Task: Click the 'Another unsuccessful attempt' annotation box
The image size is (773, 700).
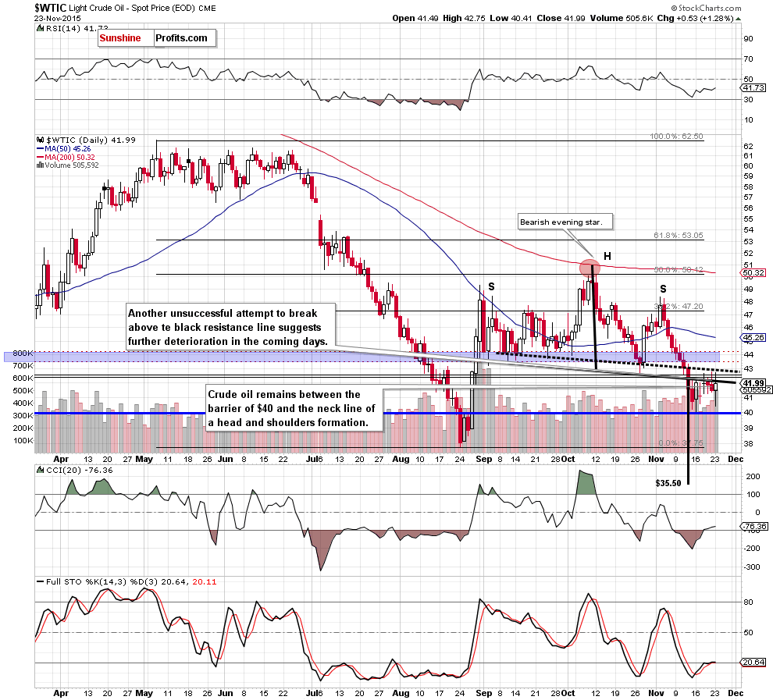Action: point(230,327)
